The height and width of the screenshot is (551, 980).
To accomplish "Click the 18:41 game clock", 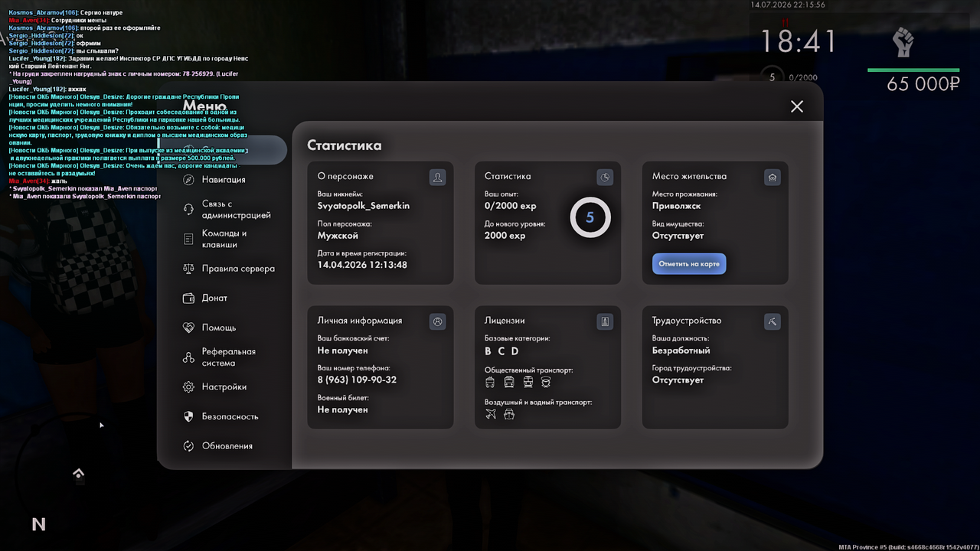I will click(x=799, y=41).
